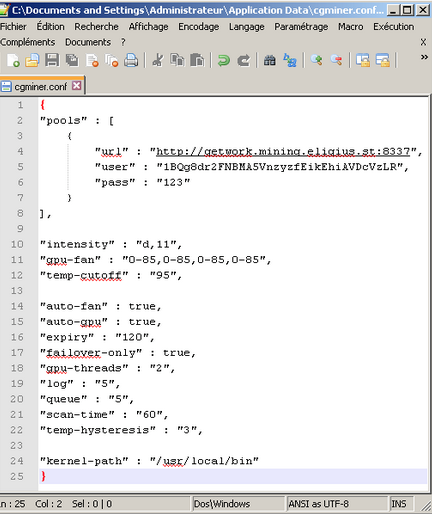
Task: Select the cgminer.conf tab
Action: click(x=40, y=87)
